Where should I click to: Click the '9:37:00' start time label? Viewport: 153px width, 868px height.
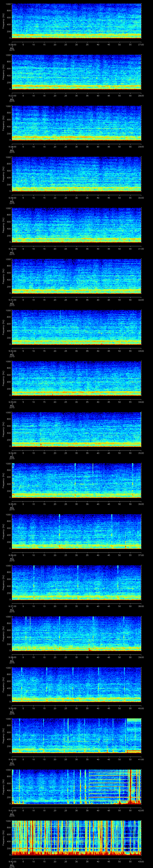12,606
